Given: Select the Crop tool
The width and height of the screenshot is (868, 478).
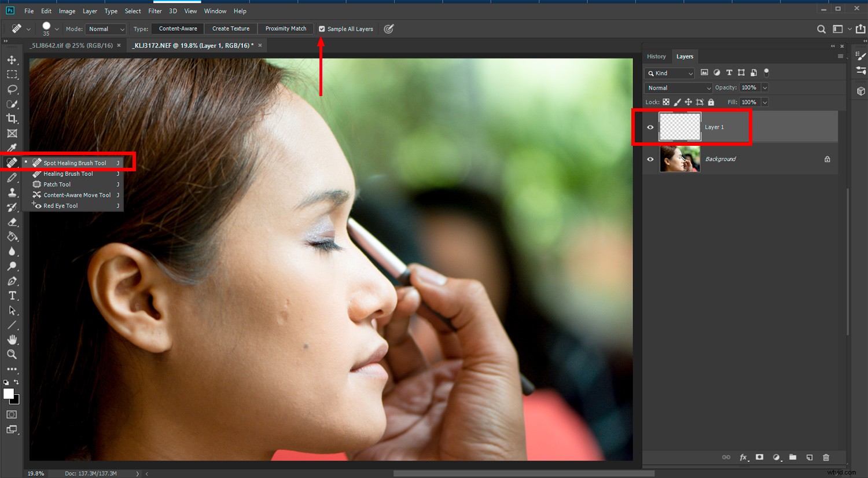Looking at the screenshot, I should coord(12,119).
